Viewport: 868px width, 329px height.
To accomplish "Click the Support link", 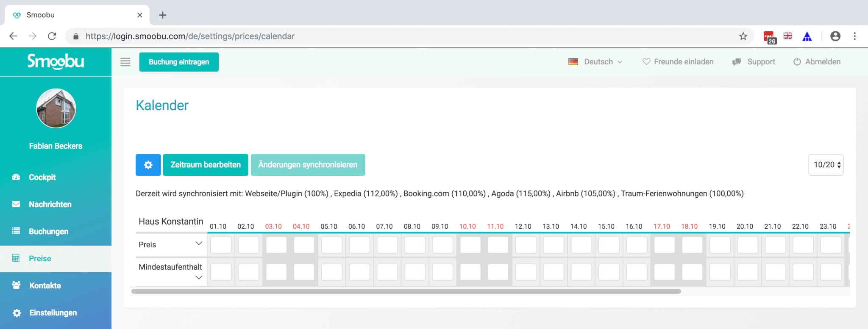I will (761, 62).
